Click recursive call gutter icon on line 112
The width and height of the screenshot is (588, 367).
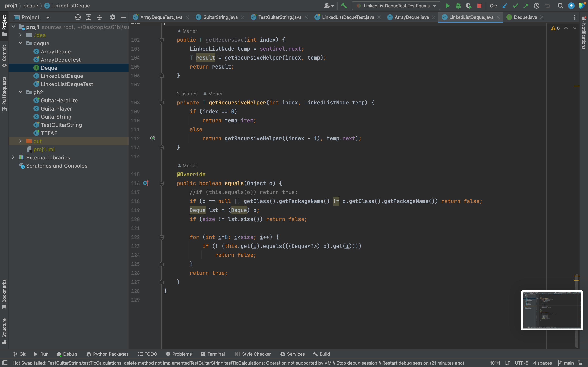click(x=153, y=138)
